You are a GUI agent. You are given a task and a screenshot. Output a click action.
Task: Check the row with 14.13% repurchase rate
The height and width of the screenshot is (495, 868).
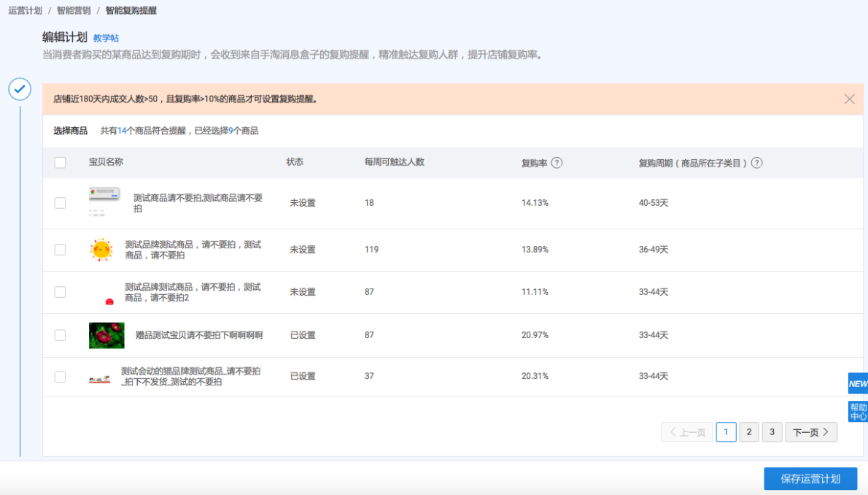[60, 203]
